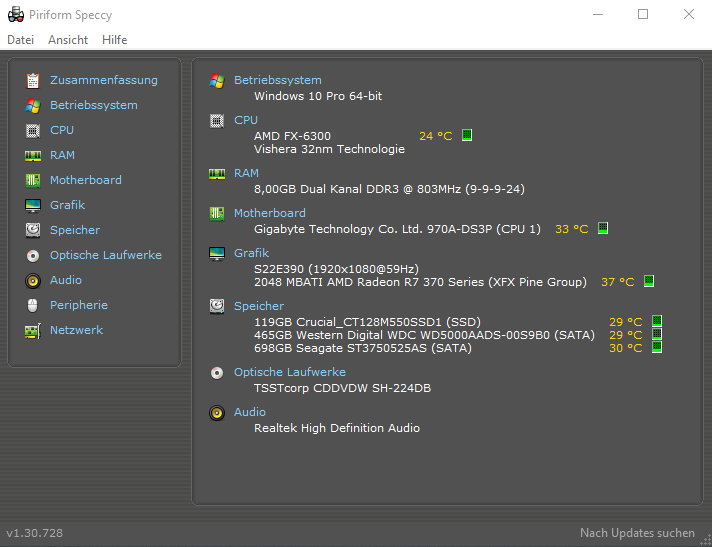Screen dimensions: 712x547
Task: Click the Speicher drive icon in summary panel
Action: pyautogui.click(x=217, y=306)
